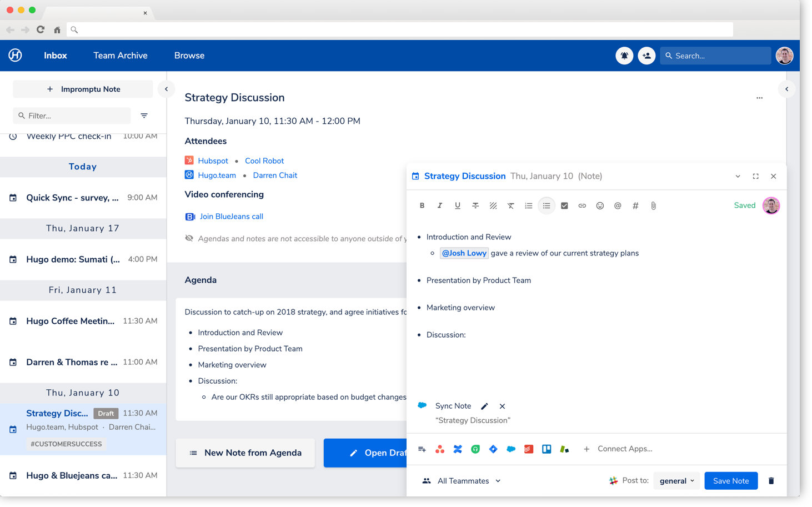Open the Cool Robot attendee link
The height and width of the screenshot is (507, 812).
(x=264, y=161)
